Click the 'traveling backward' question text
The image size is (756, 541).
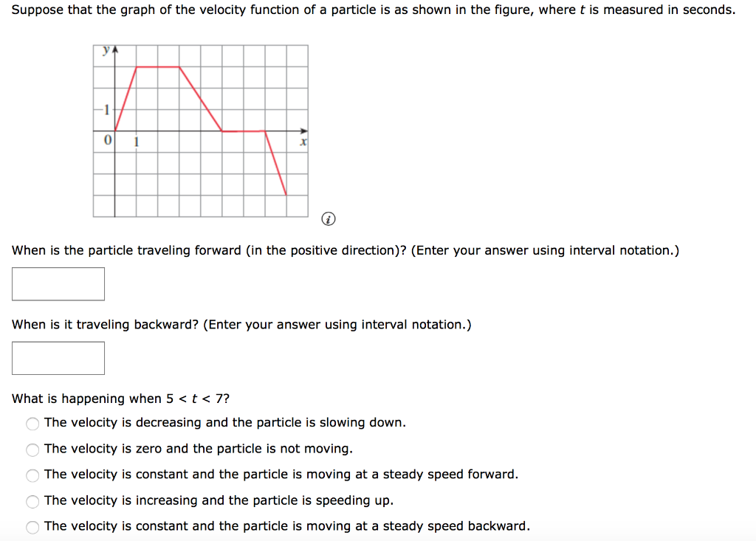coord(241,324)
